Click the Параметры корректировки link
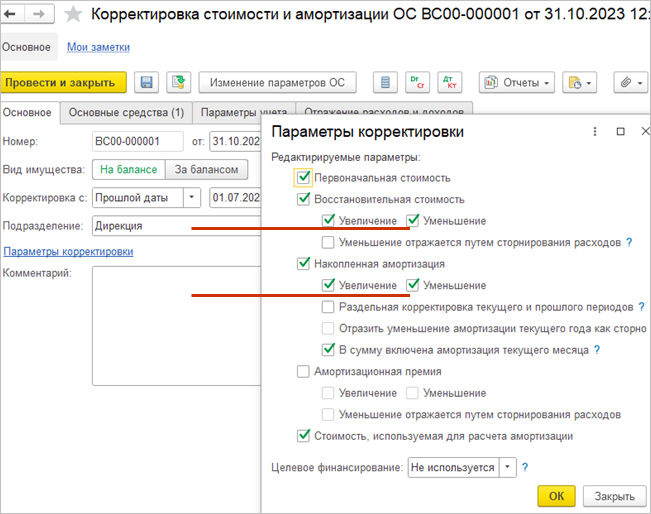 coord(68,251)
